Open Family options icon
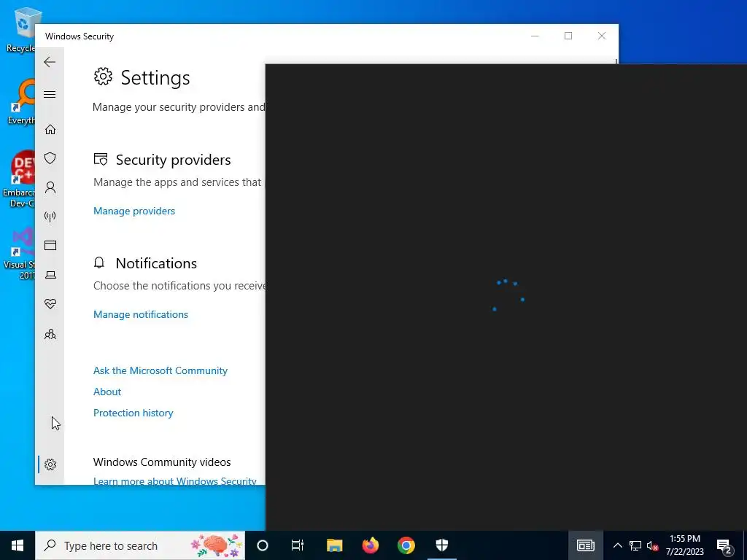This screenshot has height=560, width=747. pos(50,334)
